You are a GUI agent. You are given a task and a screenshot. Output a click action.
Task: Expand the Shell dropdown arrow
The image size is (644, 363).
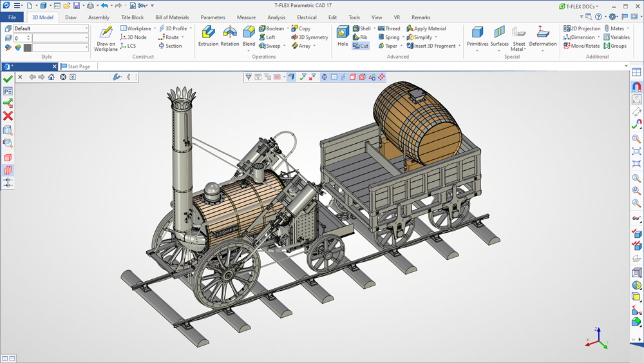tap(374, 28)
